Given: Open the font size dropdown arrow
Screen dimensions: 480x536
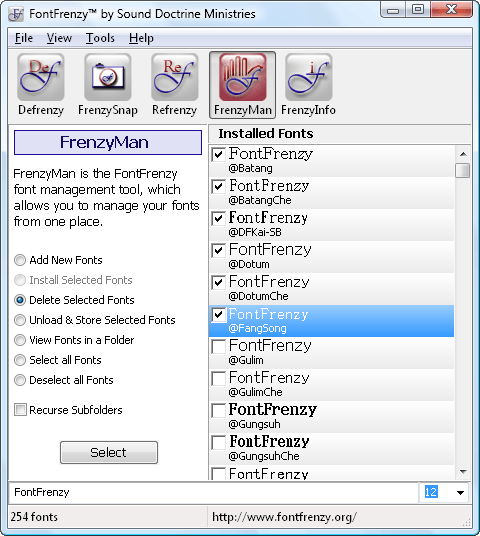Looking at the screenshot, I should pos(460,493).
